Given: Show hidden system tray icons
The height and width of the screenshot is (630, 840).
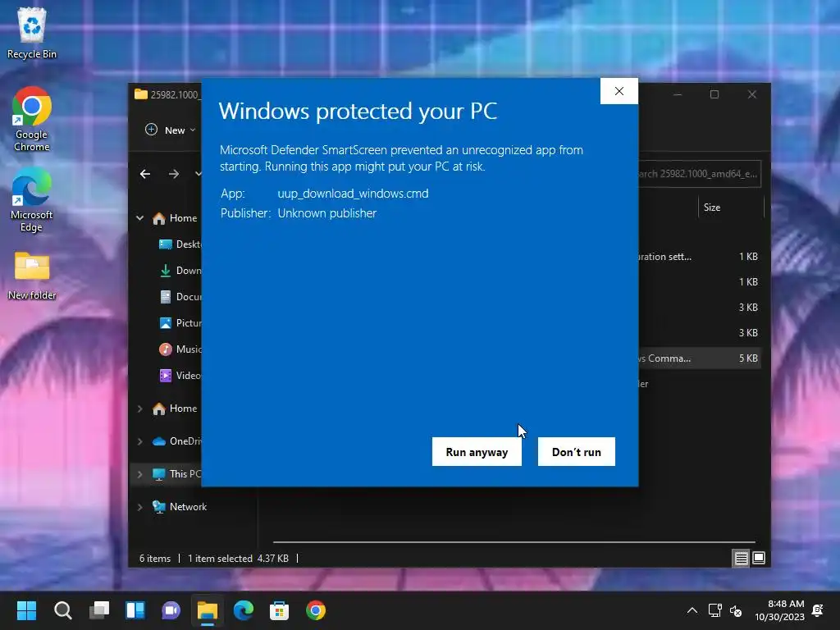Looking at the screenshot, I should coord(692,610).
